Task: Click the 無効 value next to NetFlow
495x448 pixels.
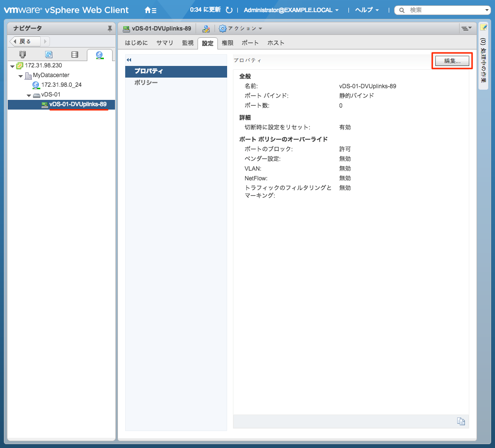Action: (x=345, y=178)
